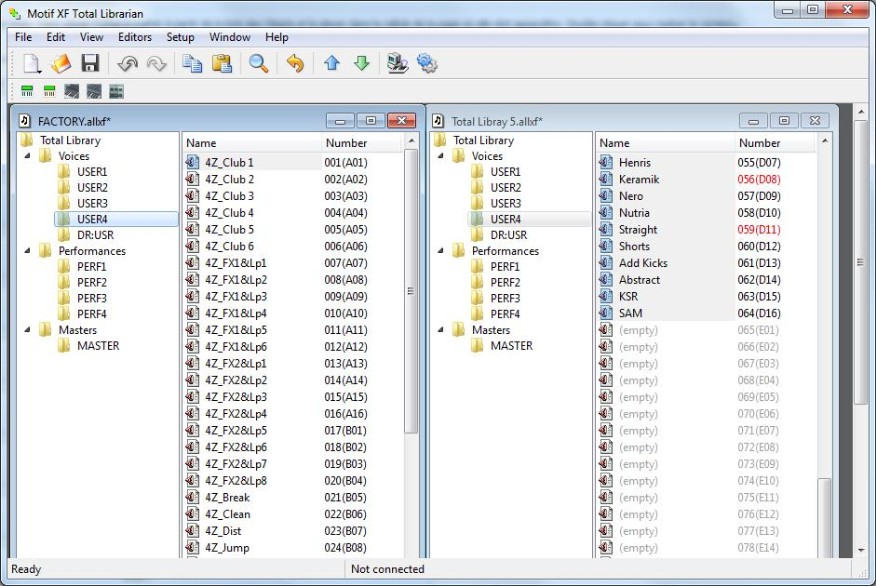Select the 4Z_Club 3 voice row
This screenshot has height=586, width=876.
click(x=292, y=196)
